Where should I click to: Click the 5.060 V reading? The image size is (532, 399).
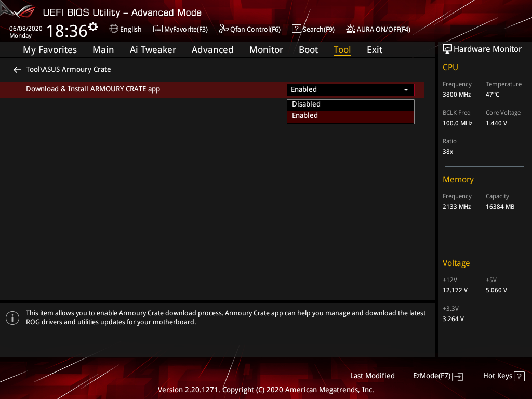point(496,290)
